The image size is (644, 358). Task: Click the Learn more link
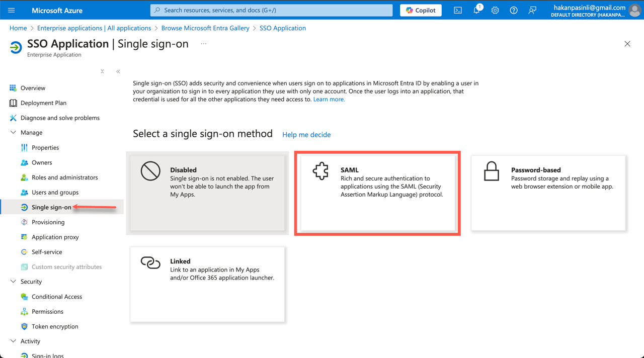click(329, 99)
